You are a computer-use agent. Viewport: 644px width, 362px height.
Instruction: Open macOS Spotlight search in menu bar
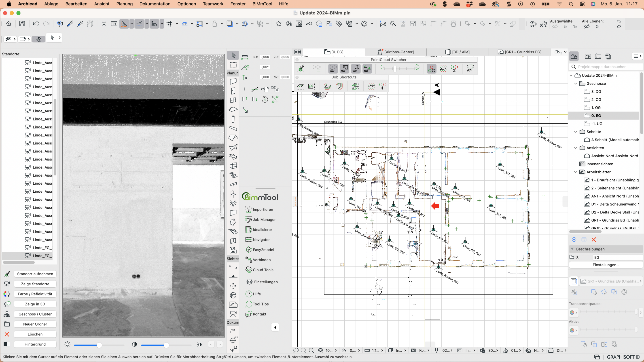coord(571,4)
